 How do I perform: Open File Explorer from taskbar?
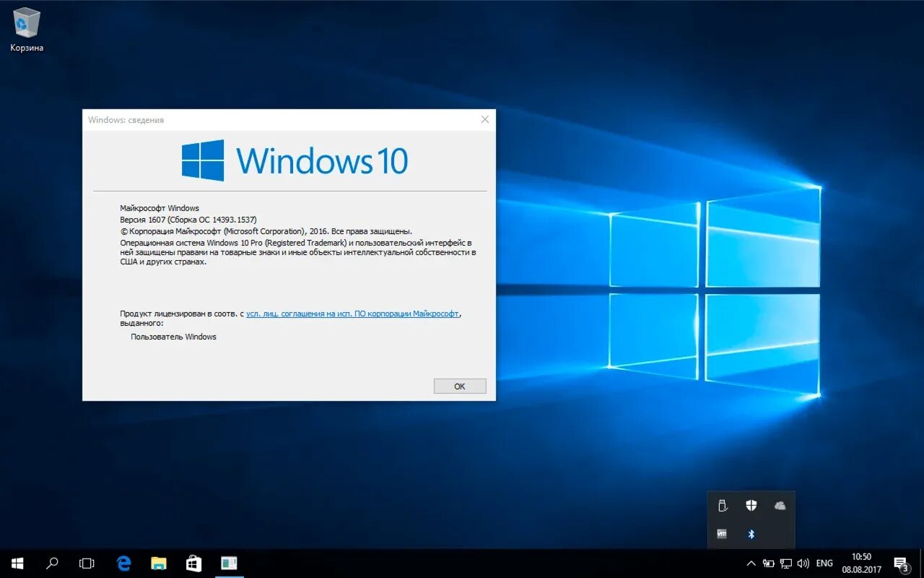[158, 563]
